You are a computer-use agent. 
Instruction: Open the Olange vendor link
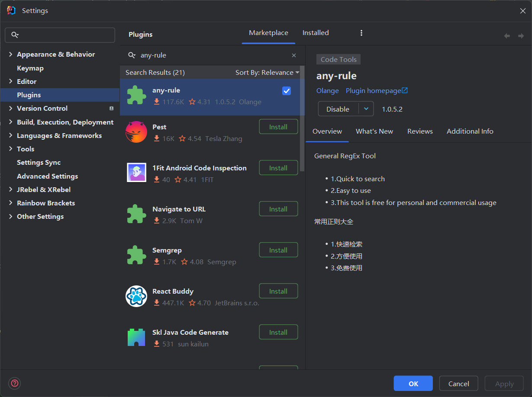pos(328,91)
